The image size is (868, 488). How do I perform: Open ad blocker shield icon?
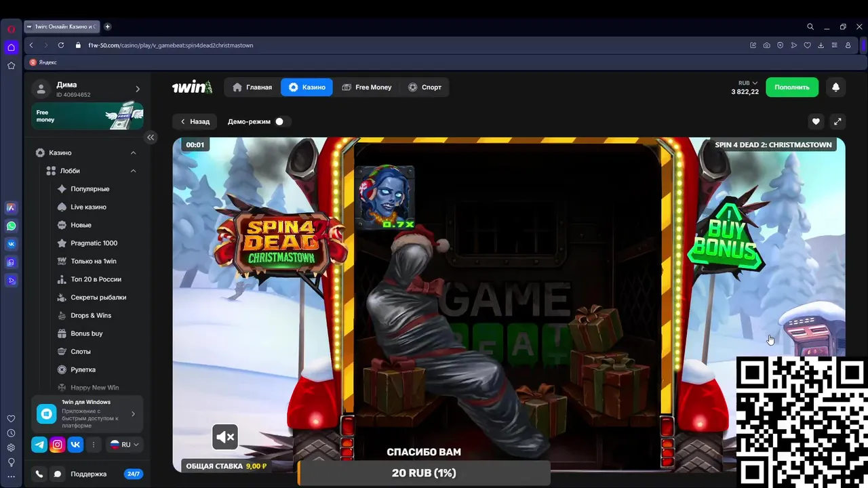(x=780, y=45)
